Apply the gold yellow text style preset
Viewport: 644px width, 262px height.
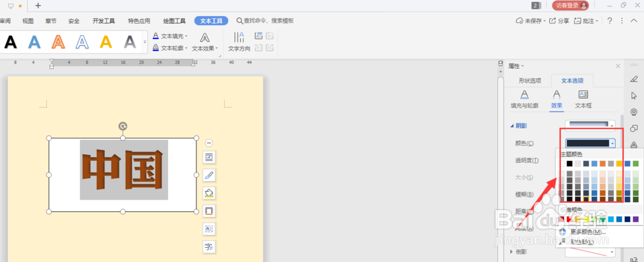point(106,42)
